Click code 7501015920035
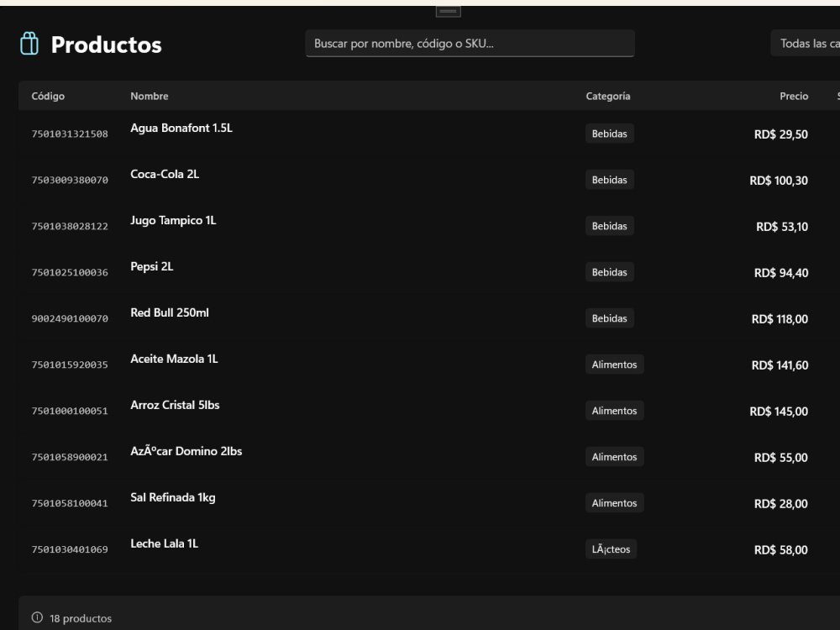The width and height of the screenshot is (840, 630). click(70, 365)
